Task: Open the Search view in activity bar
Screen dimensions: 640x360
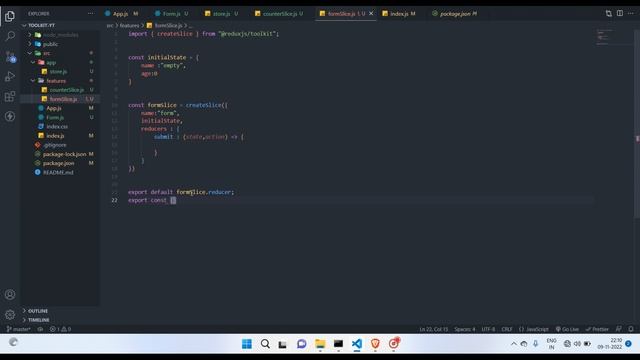Action: click(10, 36)
